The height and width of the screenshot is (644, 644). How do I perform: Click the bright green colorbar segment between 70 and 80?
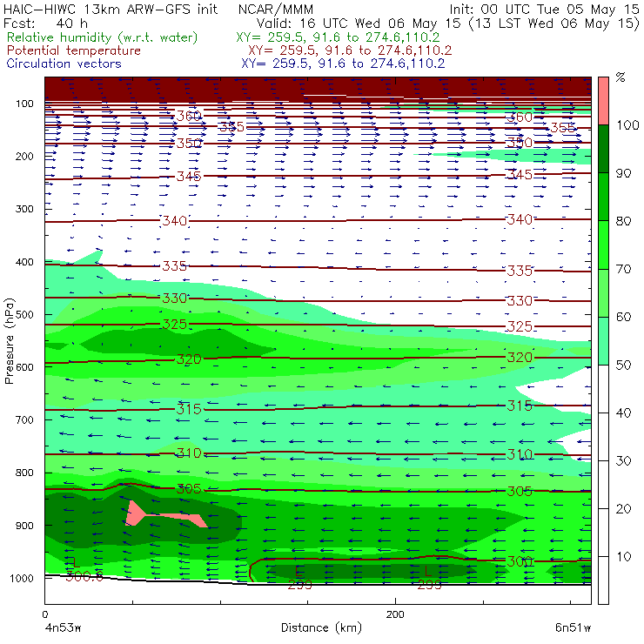603,245
